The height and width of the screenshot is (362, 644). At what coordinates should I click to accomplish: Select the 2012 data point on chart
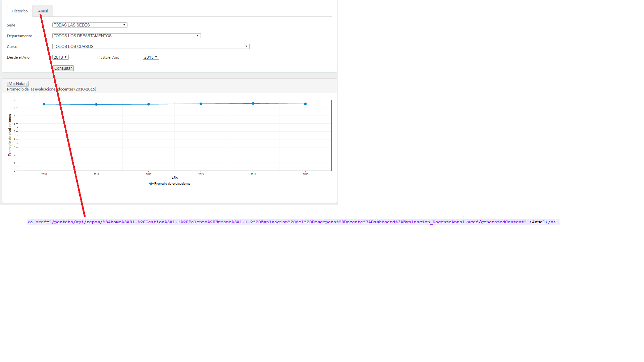pos(149,104)
